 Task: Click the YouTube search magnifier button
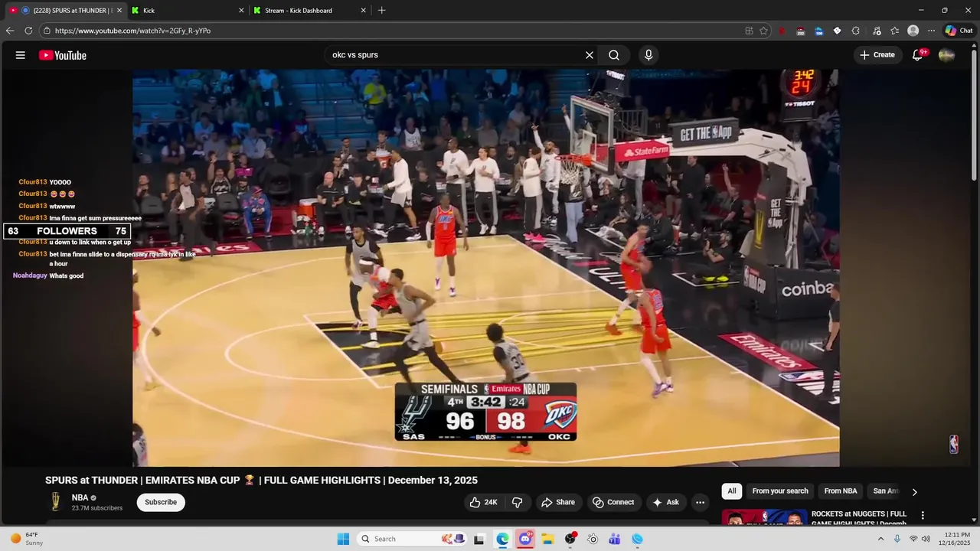pos(614,55)
